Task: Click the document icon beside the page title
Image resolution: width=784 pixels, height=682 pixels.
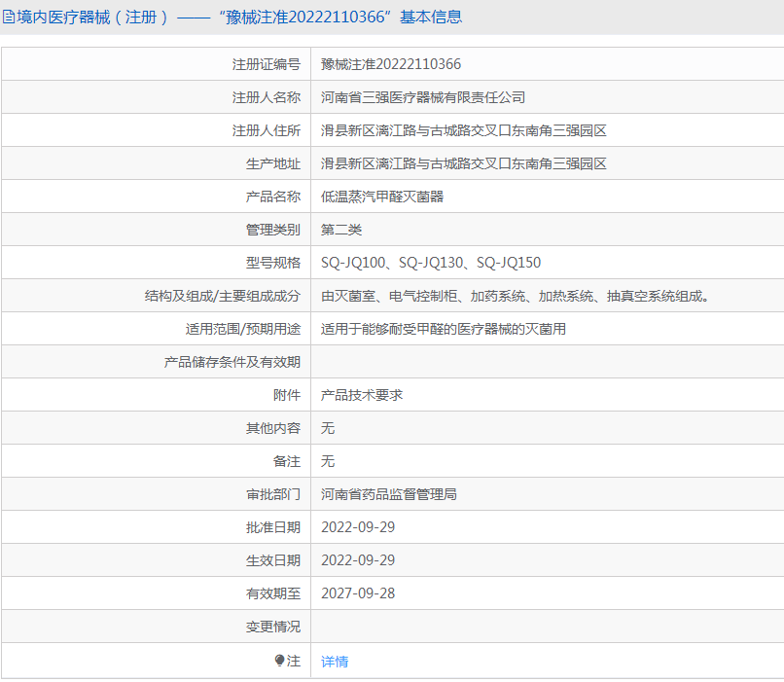Action: 9,18
